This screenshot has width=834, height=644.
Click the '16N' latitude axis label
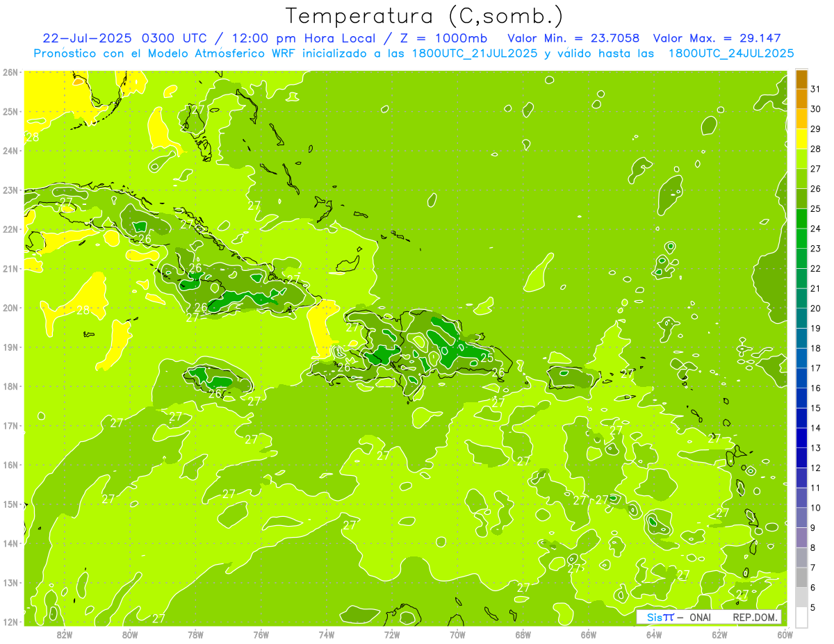pos(10,465)
